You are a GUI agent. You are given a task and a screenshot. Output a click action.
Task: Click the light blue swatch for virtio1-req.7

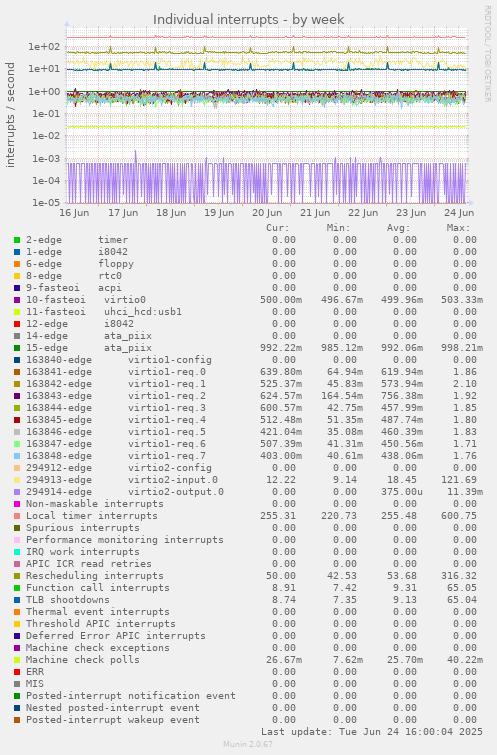pyautogui.click(x=17, y=456)
